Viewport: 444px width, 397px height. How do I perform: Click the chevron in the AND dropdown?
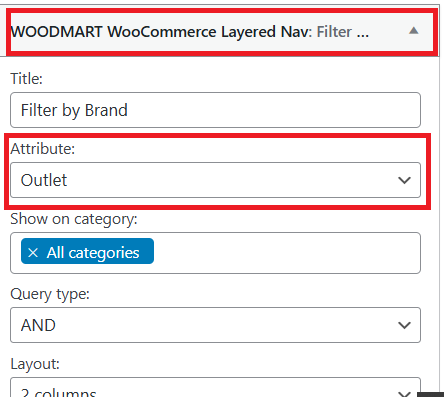[x=404, y=325]
